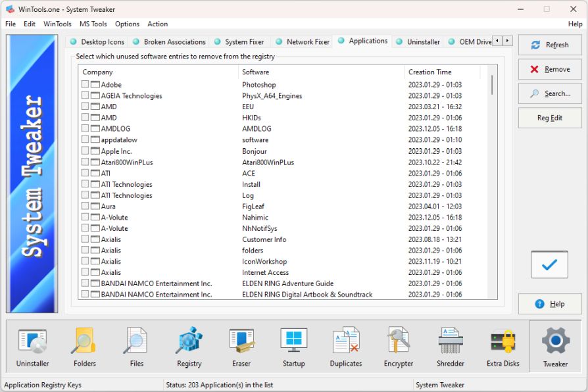This screenshot has height=392, width=588.
Task: Check the A-Volute Nahimic checkbox
Action: click(x=85, y=217)
